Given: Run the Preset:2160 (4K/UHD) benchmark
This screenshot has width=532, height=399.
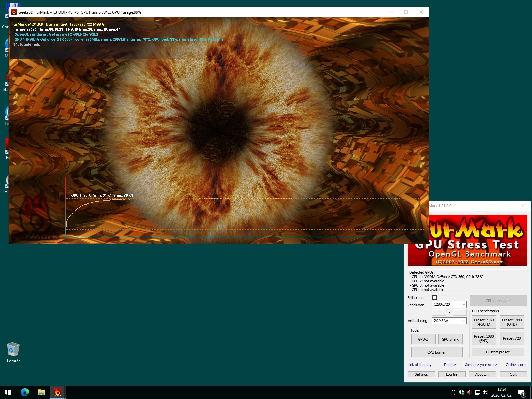Looking at the screenshot, I should (x=484, y=322).
